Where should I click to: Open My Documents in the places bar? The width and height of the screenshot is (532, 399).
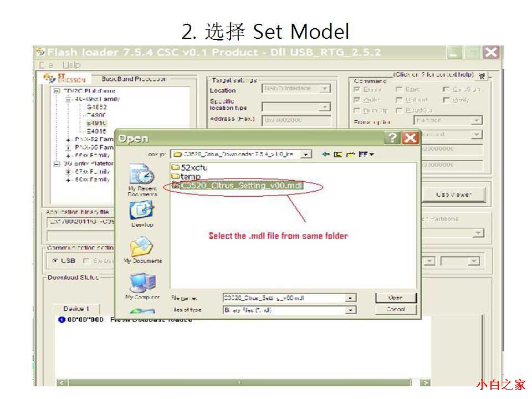pyautogui.click(x=142, y=250)
